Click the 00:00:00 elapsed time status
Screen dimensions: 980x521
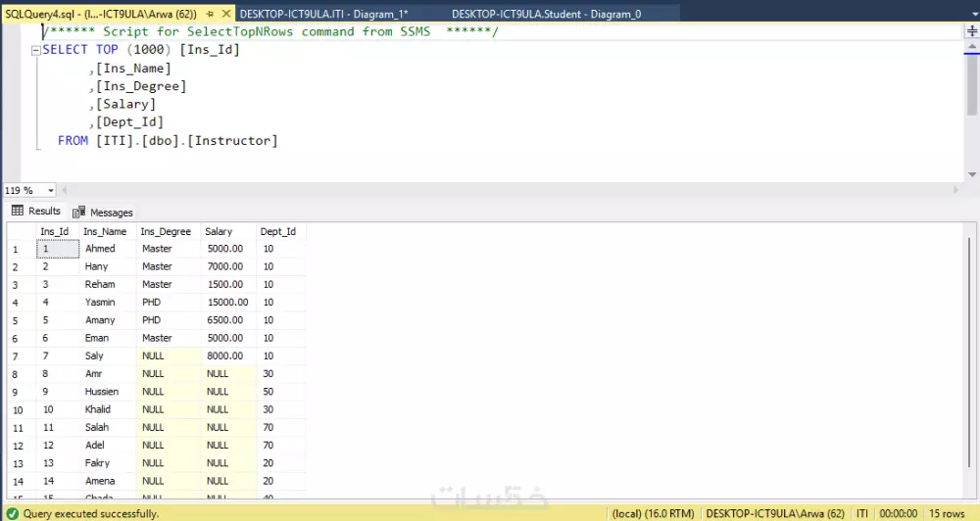898,513
